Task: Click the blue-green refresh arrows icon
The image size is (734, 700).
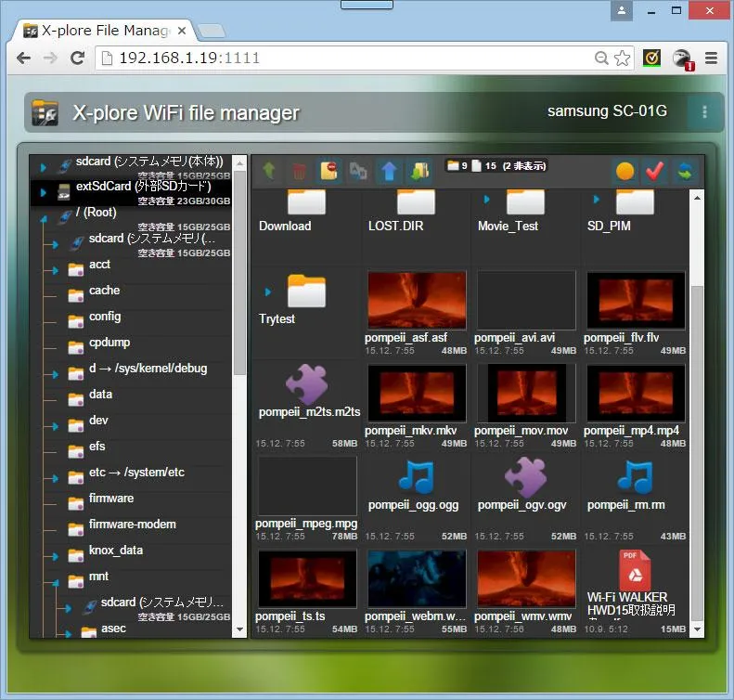Action: point(685,172)
